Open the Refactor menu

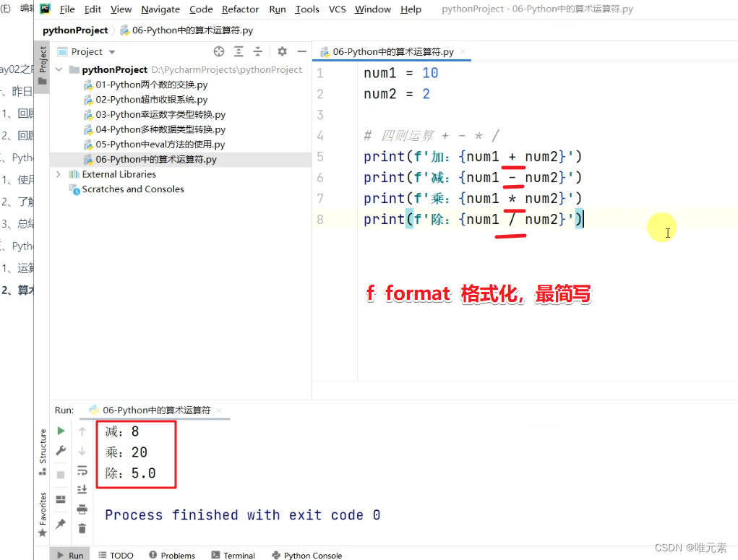241,9
